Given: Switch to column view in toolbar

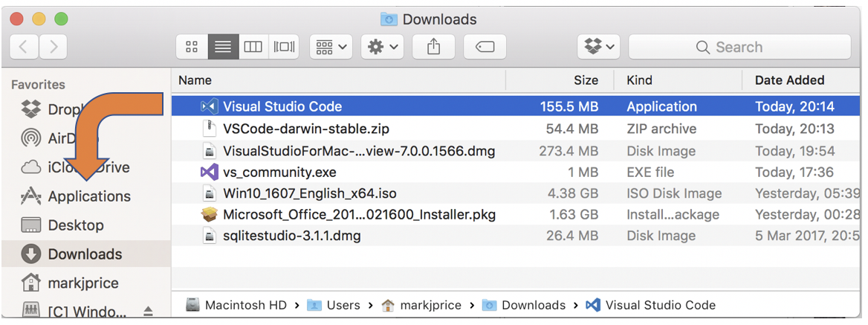Looking at the screenshot, I should [x=253, y=47].
